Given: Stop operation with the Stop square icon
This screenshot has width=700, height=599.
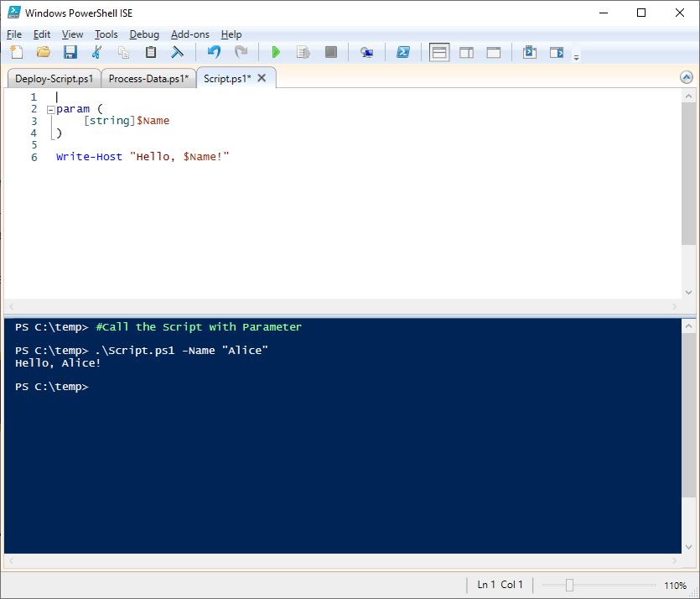Looking at the screenshot, I should coord(331,52).
